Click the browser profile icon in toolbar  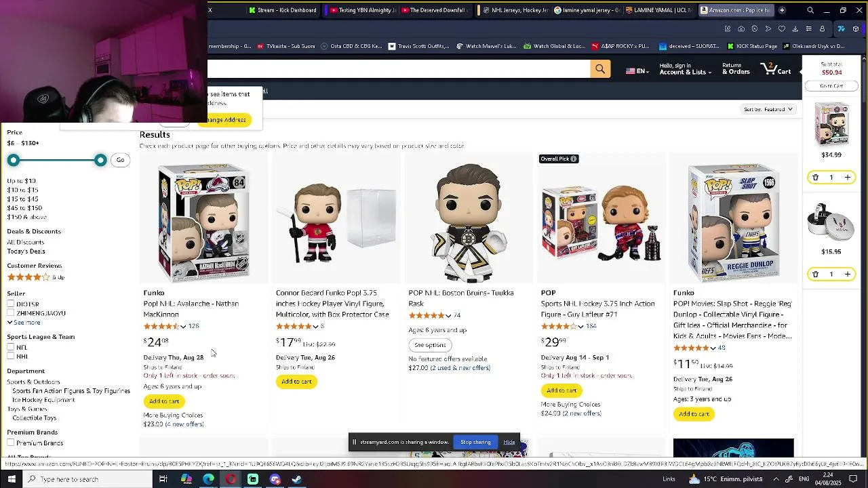(x=822, y=28)
